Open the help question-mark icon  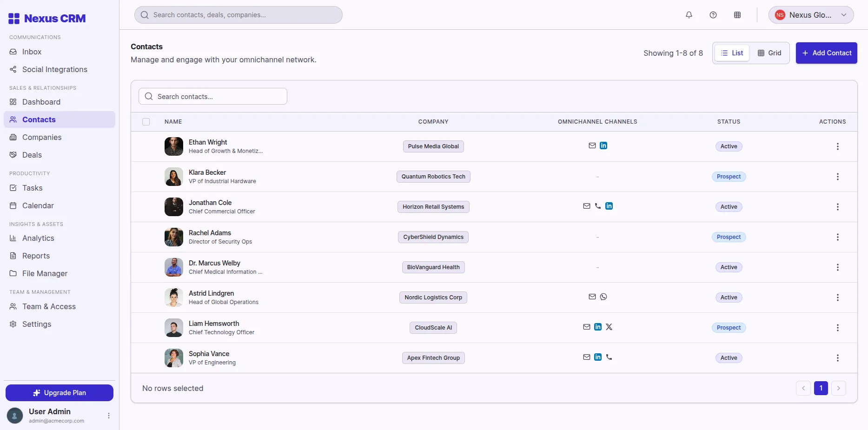(x=713, y=15)
